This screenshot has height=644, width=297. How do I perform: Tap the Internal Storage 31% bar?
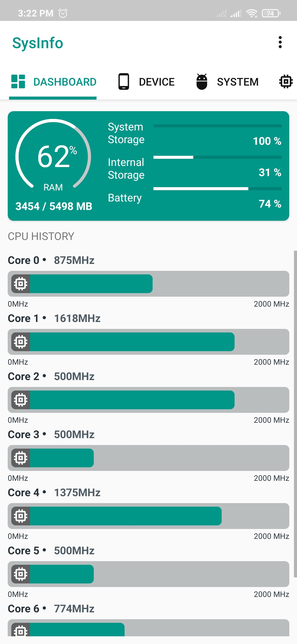(218, 157)
